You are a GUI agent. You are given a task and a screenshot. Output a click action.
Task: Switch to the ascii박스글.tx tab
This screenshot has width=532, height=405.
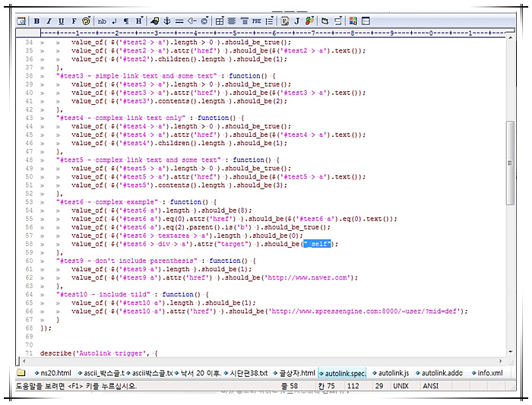pos(150,373)
